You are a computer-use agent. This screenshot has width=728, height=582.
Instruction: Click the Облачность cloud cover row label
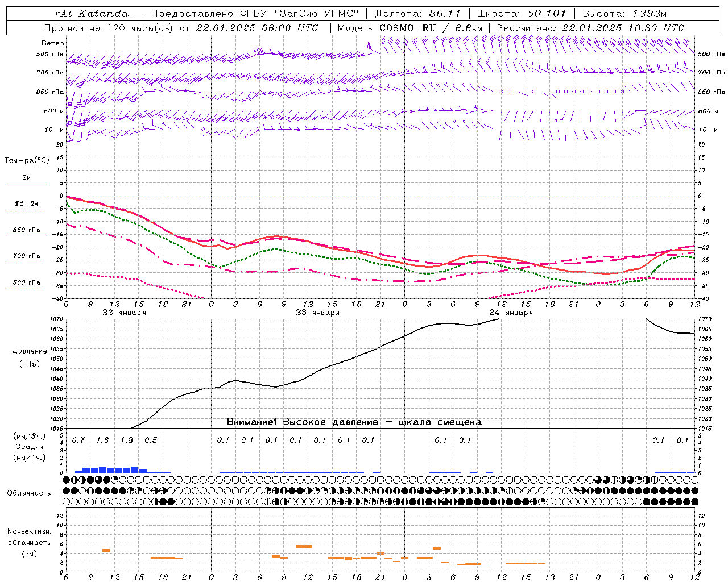(x=29, y=493)
